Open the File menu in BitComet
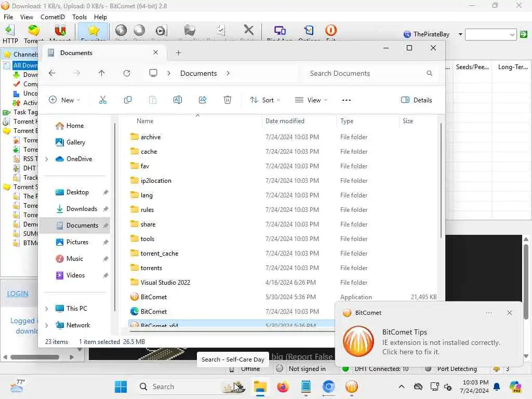Screen dimensions: 532x399 8,17
